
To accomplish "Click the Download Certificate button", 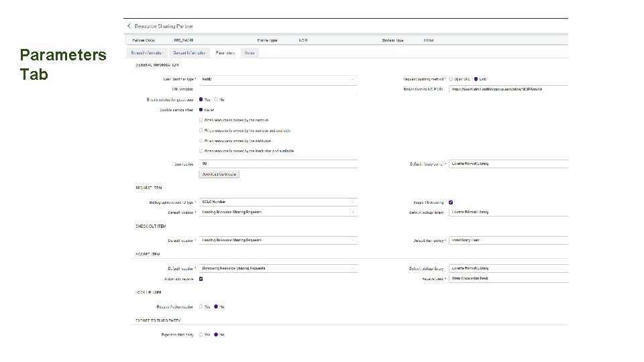I will click(x=219, y=174).
